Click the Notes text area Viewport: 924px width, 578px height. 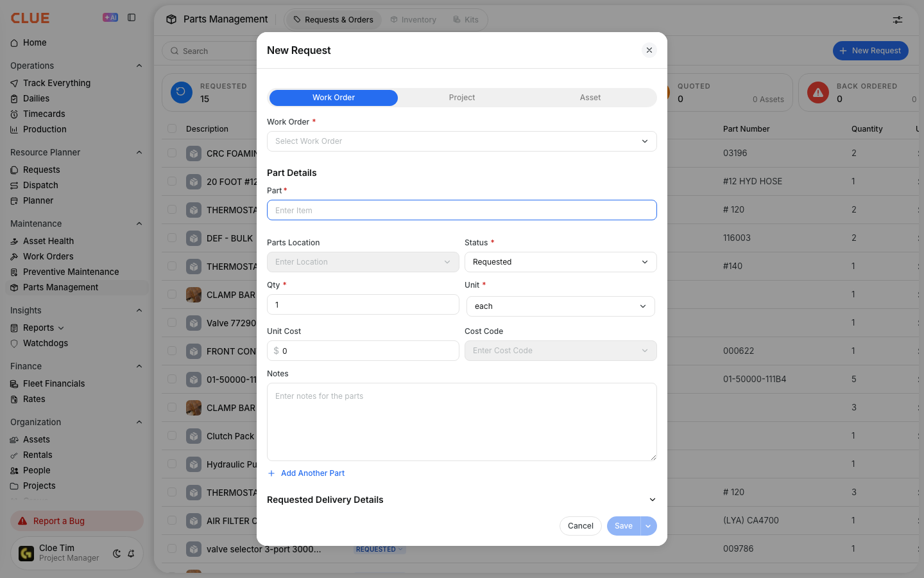(462, 422)
